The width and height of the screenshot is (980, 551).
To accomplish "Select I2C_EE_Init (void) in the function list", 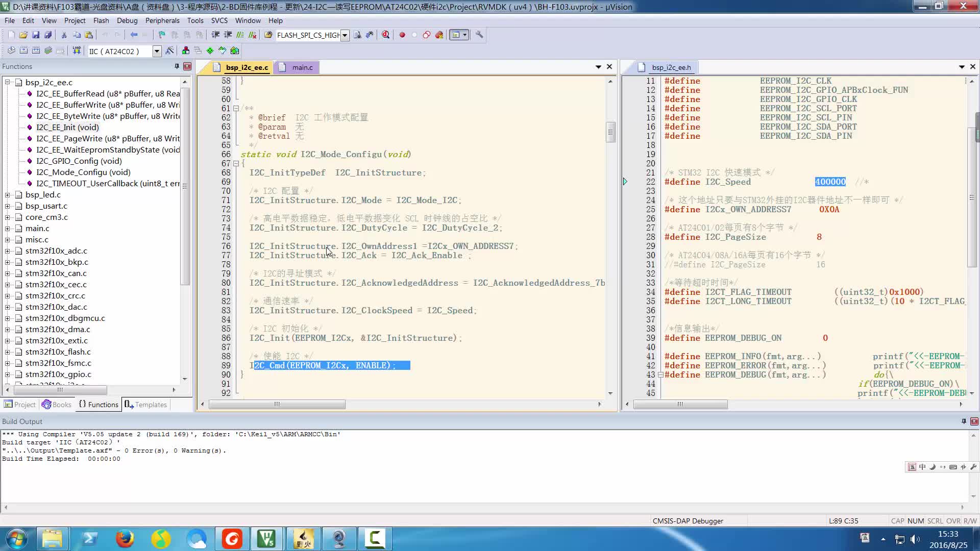I will tap(67, 127).
